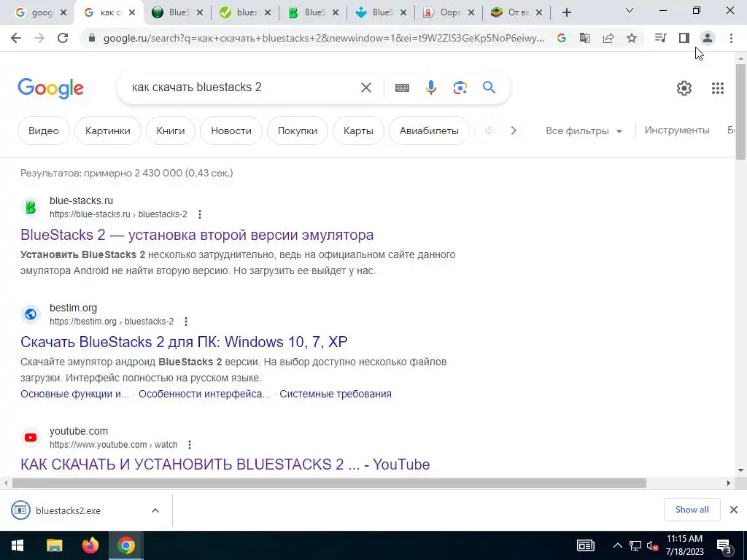Show hidden system tray icons
747x560 pixels.
617,545
